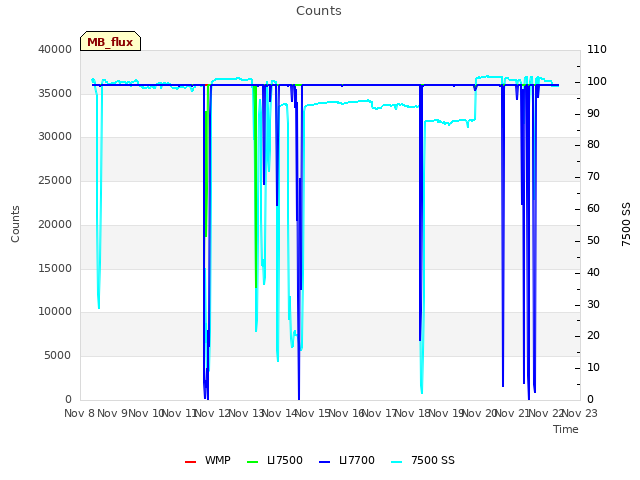
Task: Click the 25000 left axis tick
Action: tap(55, 180)
